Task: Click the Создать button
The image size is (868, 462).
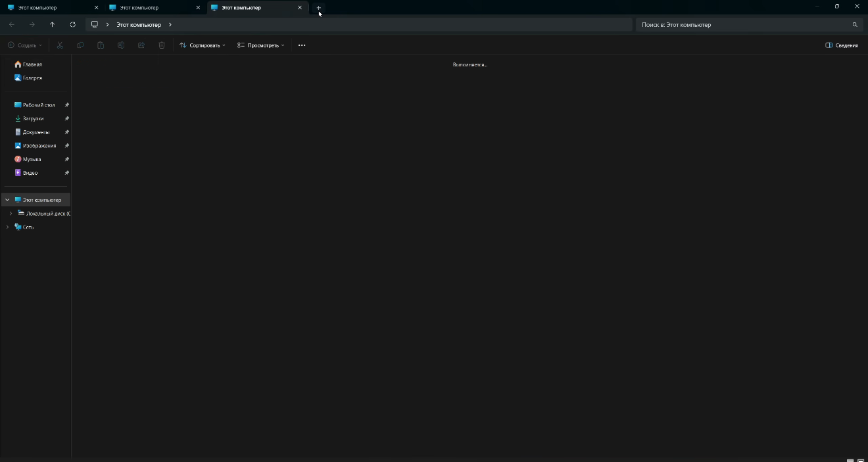Action: click(x=24, y=45)
